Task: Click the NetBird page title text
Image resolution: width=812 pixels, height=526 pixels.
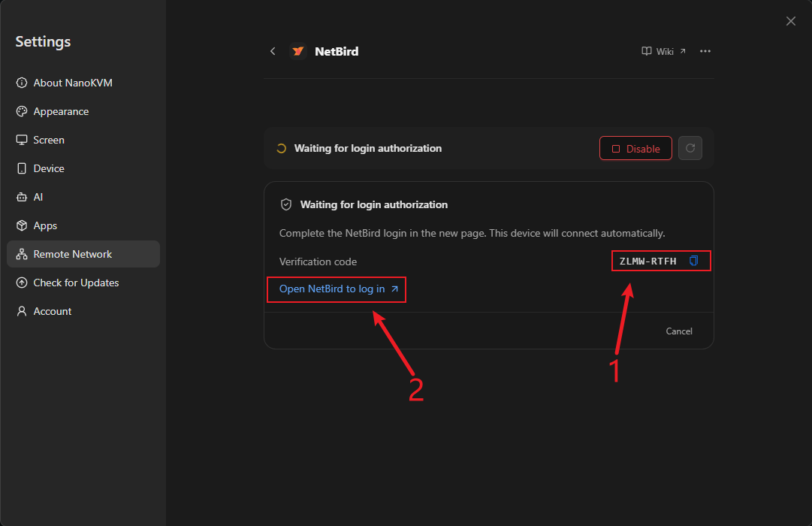Action: pyautogui.click(x=337, y=51)
